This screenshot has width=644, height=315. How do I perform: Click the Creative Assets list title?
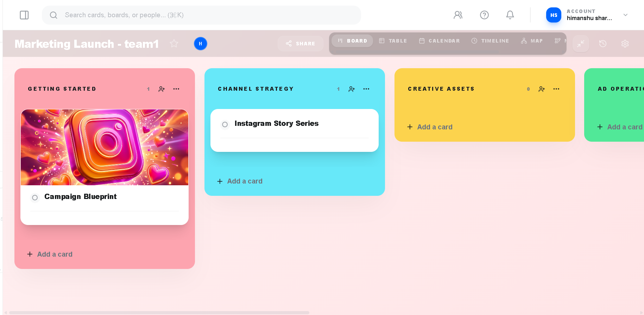coord(441,89)
